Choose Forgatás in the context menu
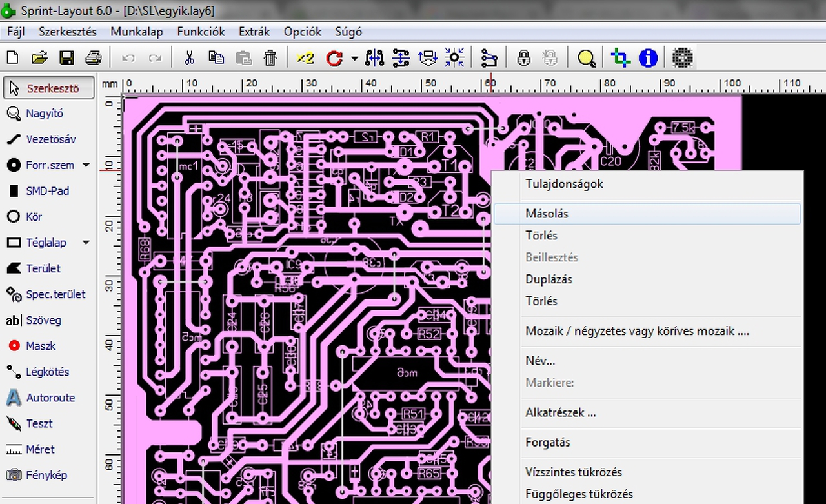 point(647,442)
